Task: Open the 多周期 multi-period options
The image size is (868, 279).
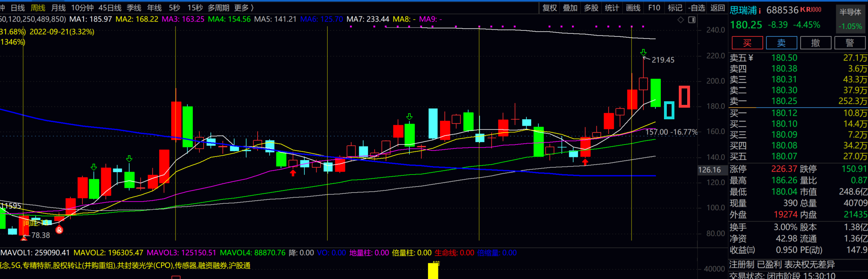Action: coord(218,8)
